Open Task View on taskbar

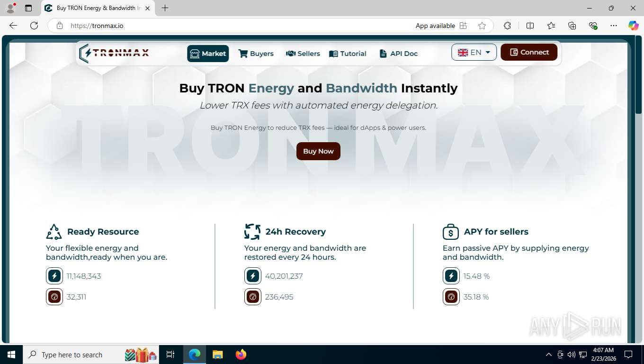[x=170, y=355]
